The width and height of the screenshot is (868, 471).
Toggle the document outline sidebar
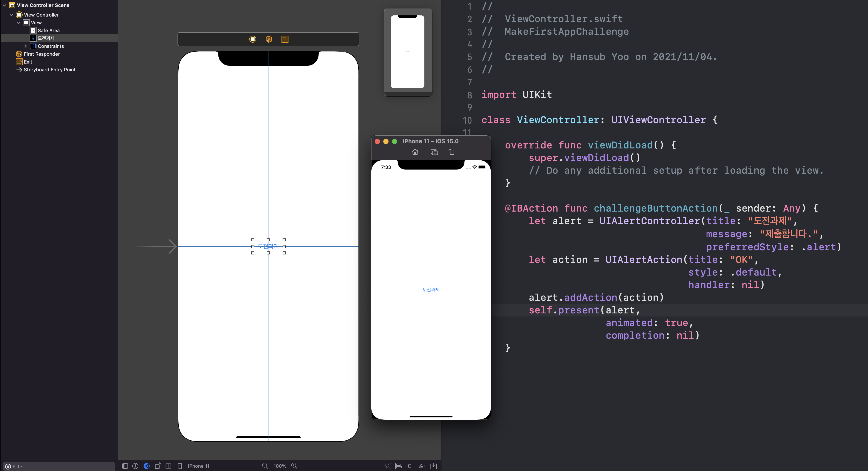coord(125,466)
